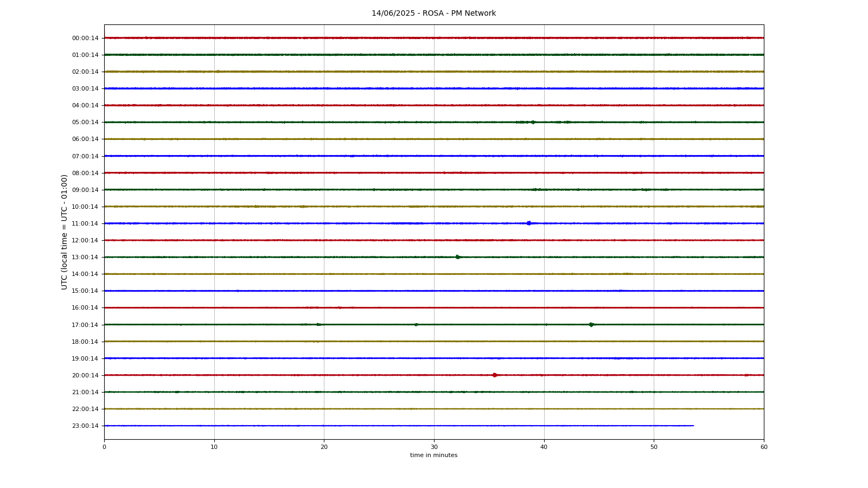Click the 12:00:14 time label
This screenshot has width=868, height=488.
[85, 240]
